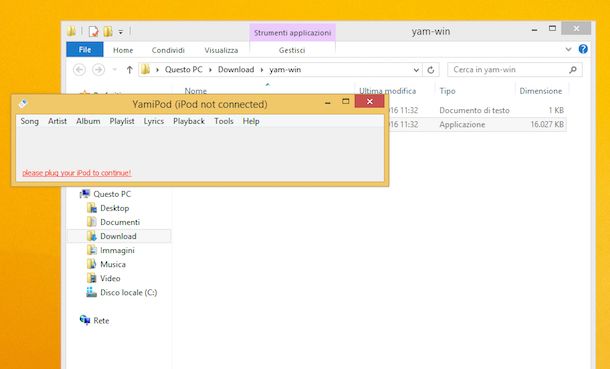Click the YamiPod title bar app icon

[23, 103]
